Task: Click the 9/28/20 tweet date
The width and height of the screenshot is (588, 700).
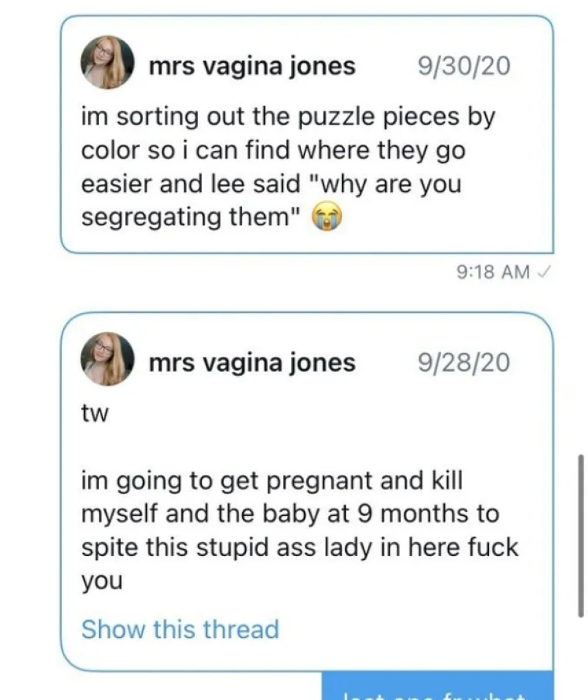Action: click(463, 362)
